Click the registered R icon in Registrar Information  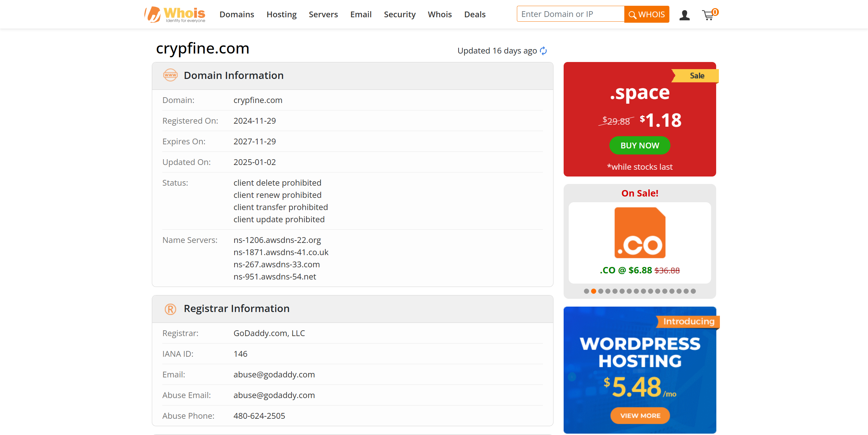coord(170,309)
